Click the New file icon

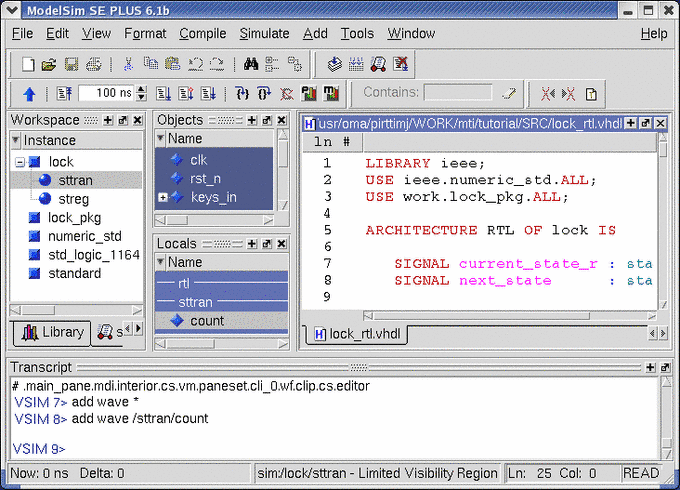click(x=28, y=65)
